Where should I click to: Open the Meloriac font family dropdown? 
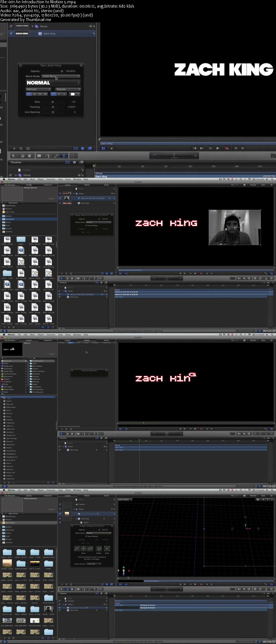pos(38,89)
